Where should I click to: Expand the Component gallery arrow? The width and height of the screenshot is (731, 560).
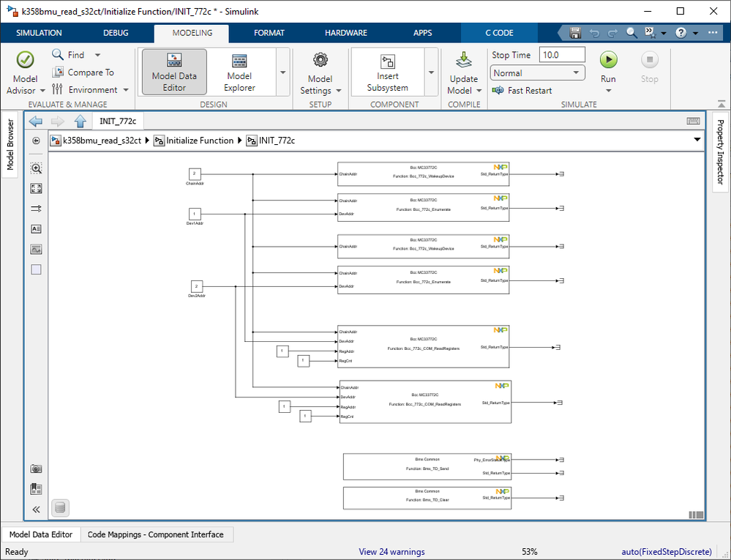(431, 72)
